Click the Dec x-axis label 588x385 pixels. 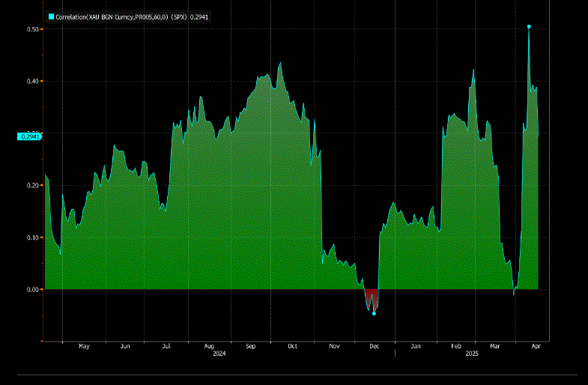375,346
